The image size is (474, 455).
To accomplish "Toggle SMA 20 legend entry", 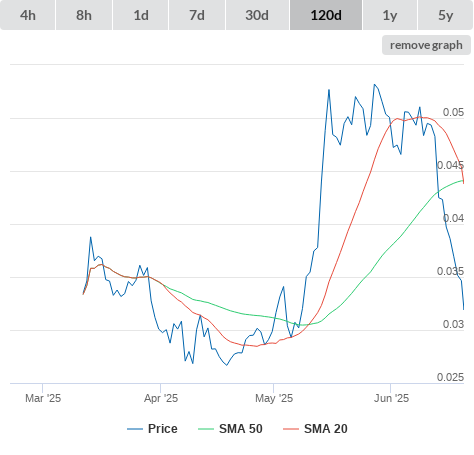I will point(315,429).
